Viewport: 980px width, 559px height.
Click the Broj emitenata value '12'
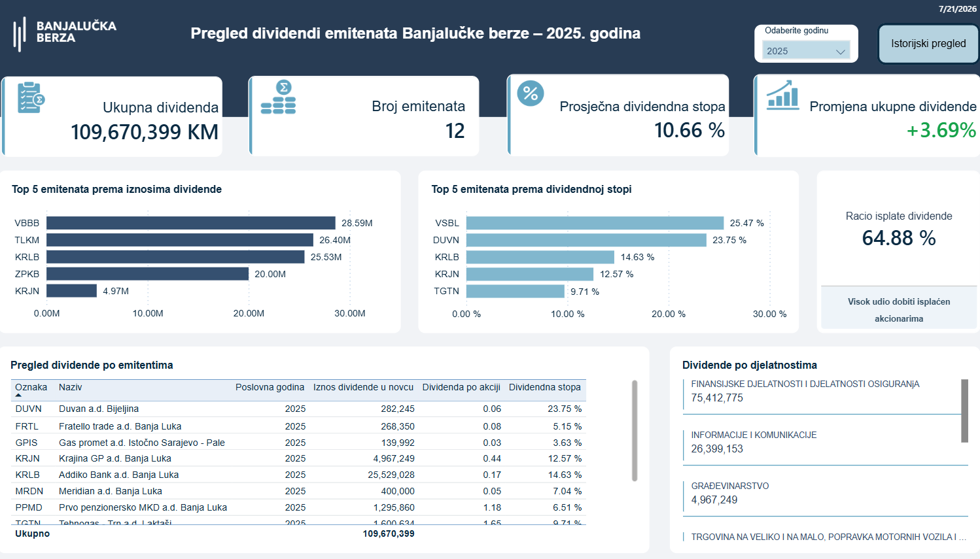pyautogui.click(x=455, y=131)
